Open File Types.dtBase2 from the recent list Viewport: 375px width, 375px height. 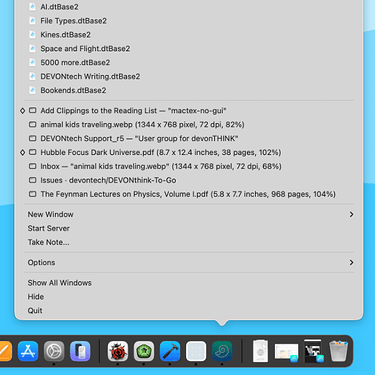189,21
